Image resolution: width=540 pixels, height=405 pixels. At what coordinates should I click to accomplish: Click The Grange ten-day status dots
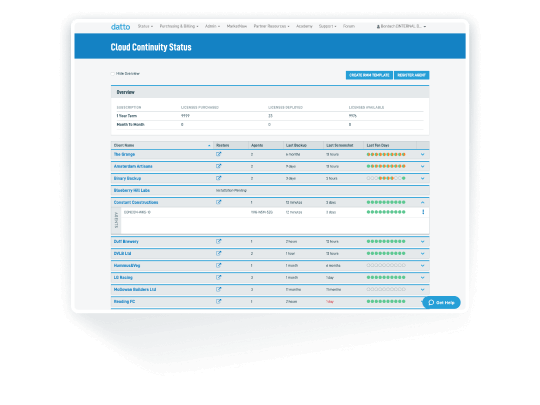[386, 154]
